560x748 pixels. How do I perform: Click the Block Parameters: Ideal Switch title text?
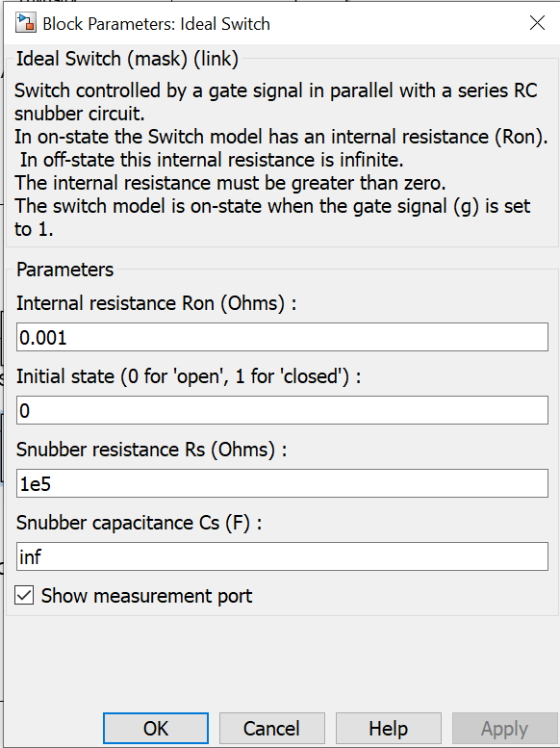click(x=157, y=24)
